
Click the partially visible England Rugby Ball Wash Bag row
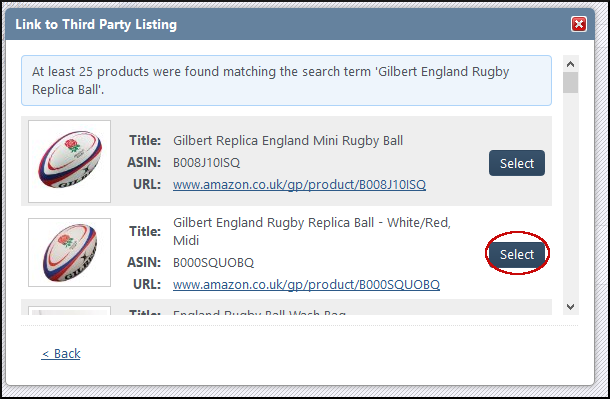(286, 307)
